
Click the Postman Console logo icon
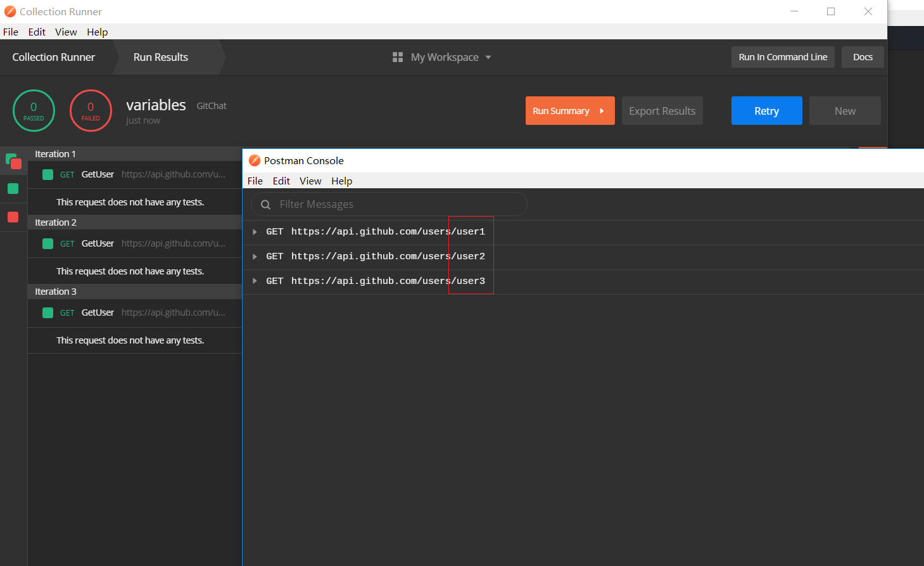pyautogui.click(x=255, y=160)
